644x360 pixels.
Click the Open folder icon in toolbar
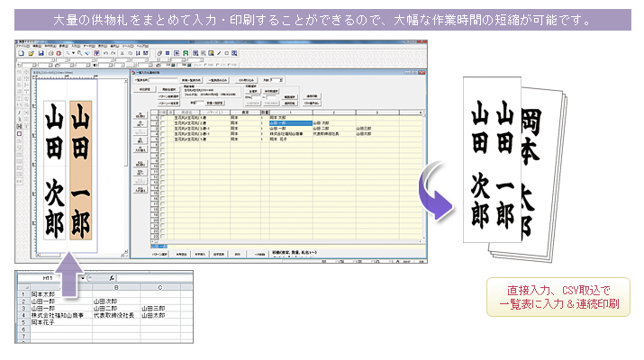coord(30,54)
